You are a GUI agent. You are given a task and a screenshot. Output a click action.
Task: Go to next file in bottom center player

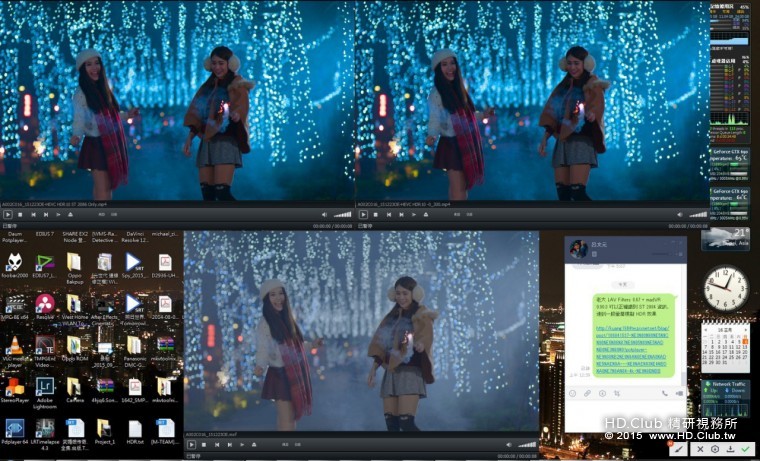(x=230, y=445)
